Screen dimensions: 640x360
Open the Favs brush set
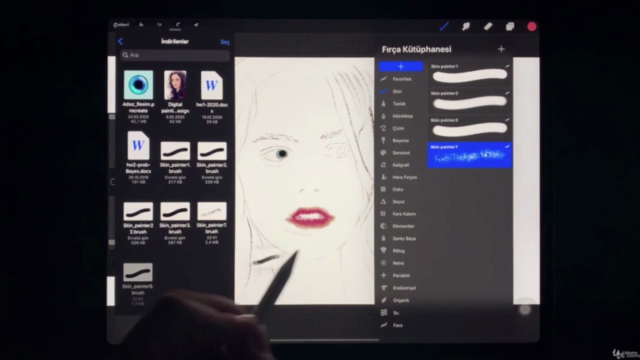[x=401, y=325]
